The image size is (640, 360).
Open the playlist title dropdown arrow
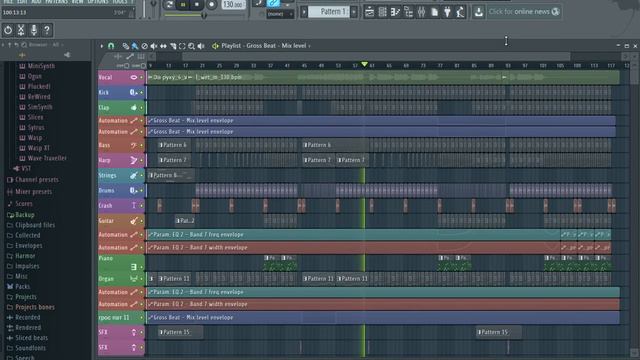click(309, 46)
